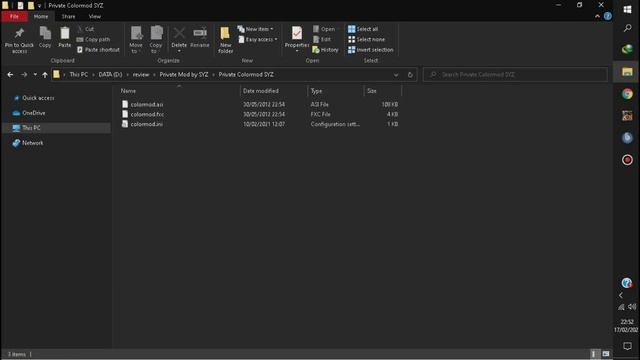The image size is (640, 360).
Task: Pin folder to Quick access
Action: 19,40
